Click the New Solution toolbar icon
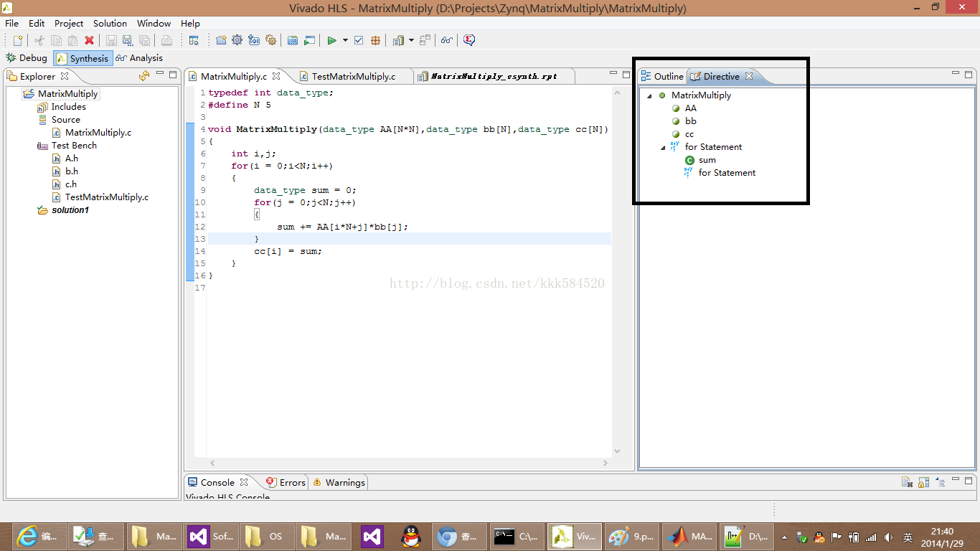This screenshot has width=980, height=551. tap(254, 40)
